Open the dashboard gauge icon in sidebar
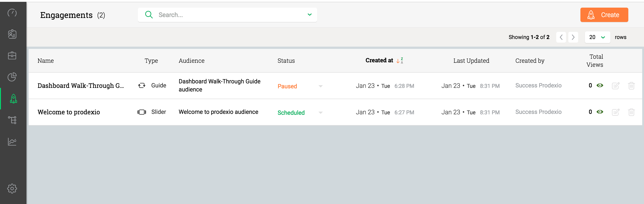The height and width of the screenshot is (204, 644). [12, 13]
